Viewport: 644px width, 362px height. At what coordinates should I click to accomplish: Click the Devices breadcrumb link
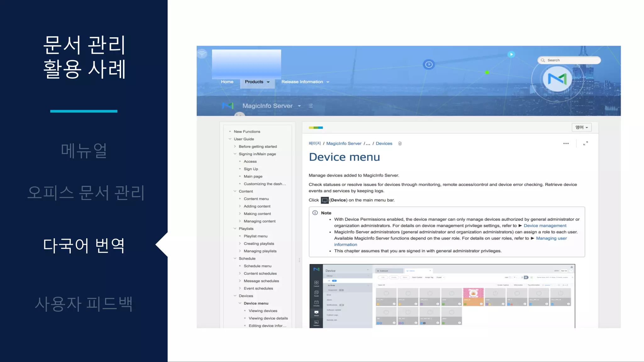(384, 144)
